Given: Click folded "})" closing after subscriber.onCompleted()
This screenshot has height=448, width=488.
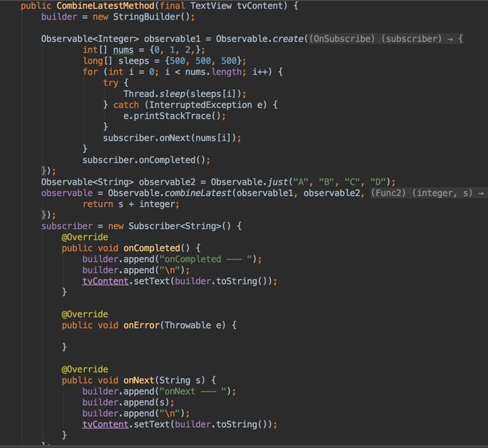Looking at the screenshot, I should click(46, 171).
